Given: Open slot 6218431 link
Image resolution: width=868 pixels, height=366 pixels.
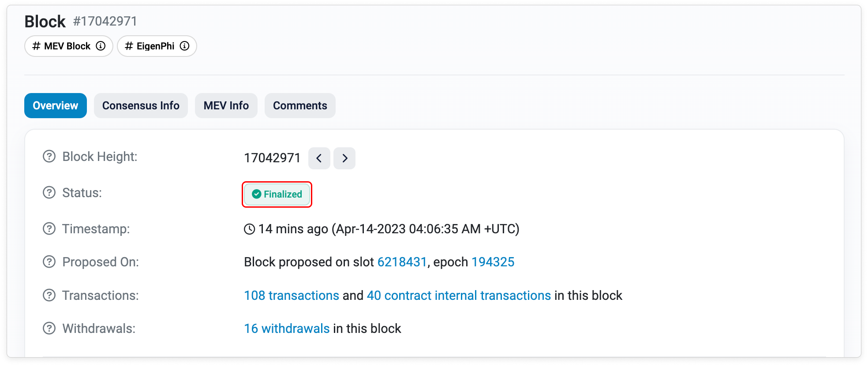Looking at the screenshot, I should (x=402, y=262).
